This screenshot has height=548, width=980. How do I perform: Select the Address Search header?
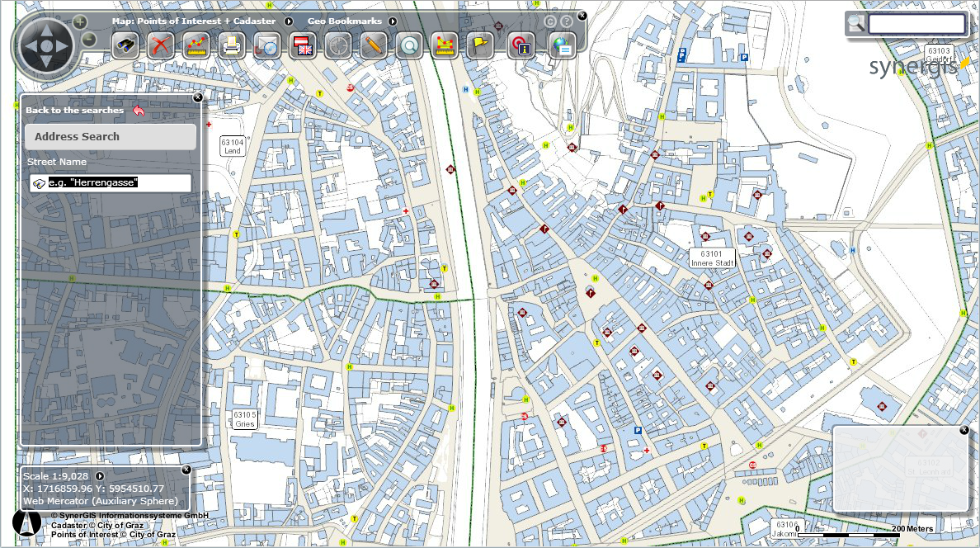110,136
